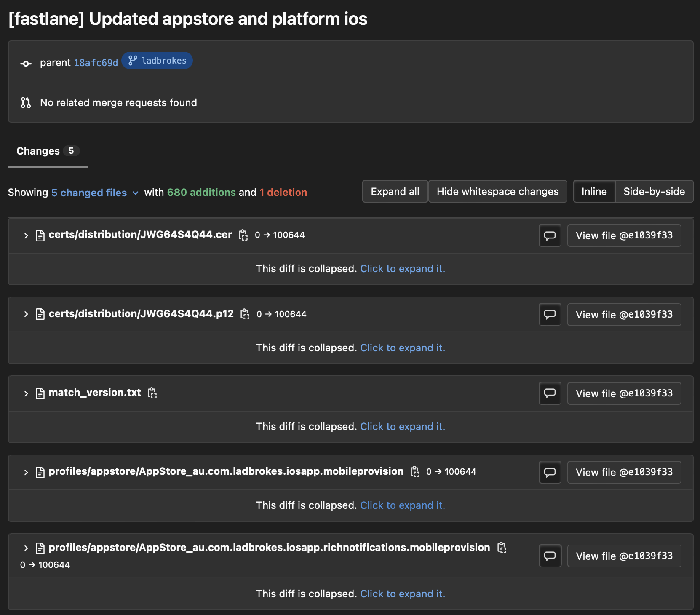The height and width of the screenshot is (615, 700).
Task: Expand JWG64S4Q44.cer diff chevron
Action: (x=26, y=235)
